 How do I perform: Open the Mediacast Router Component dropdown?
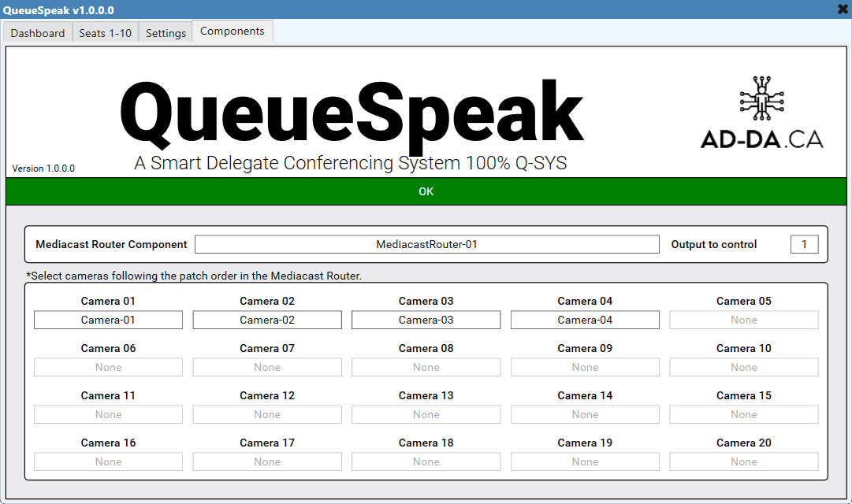coord(427,244)
